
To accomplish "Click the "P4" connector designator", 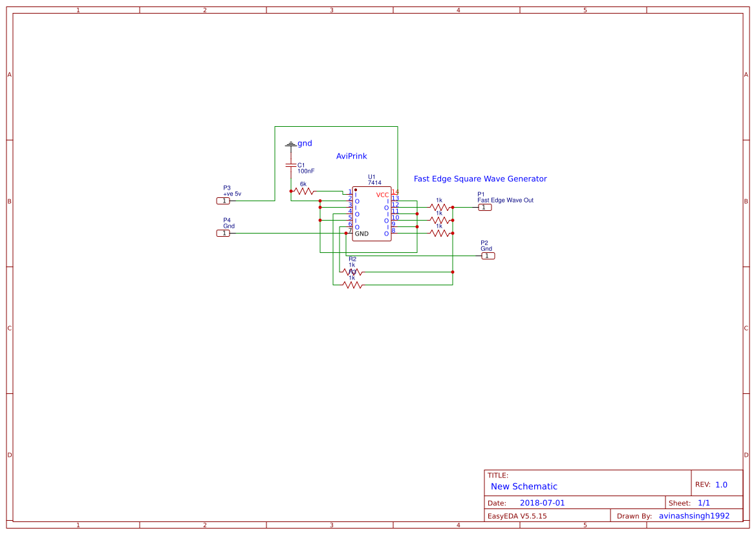I will pos(227,221).
